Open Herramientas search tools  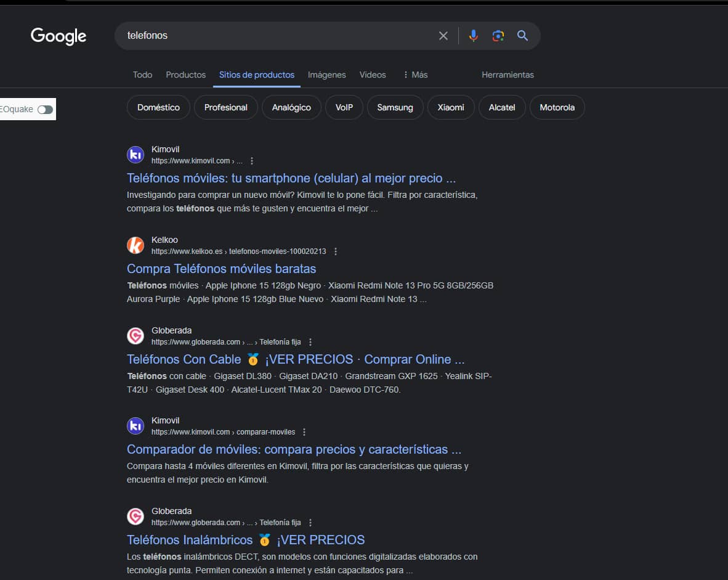pyautogui.click(x=508, y=75)
